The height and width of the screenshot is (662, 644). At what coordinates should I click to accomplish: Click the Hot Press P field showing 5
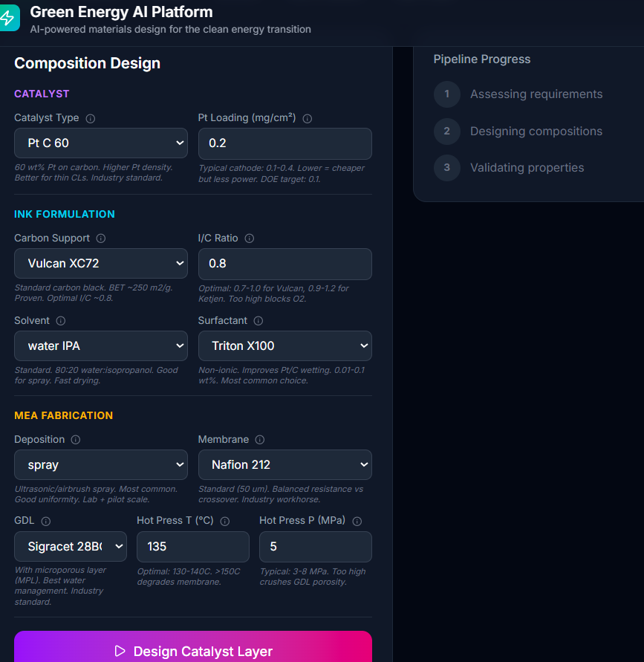[x=315, y=547]
